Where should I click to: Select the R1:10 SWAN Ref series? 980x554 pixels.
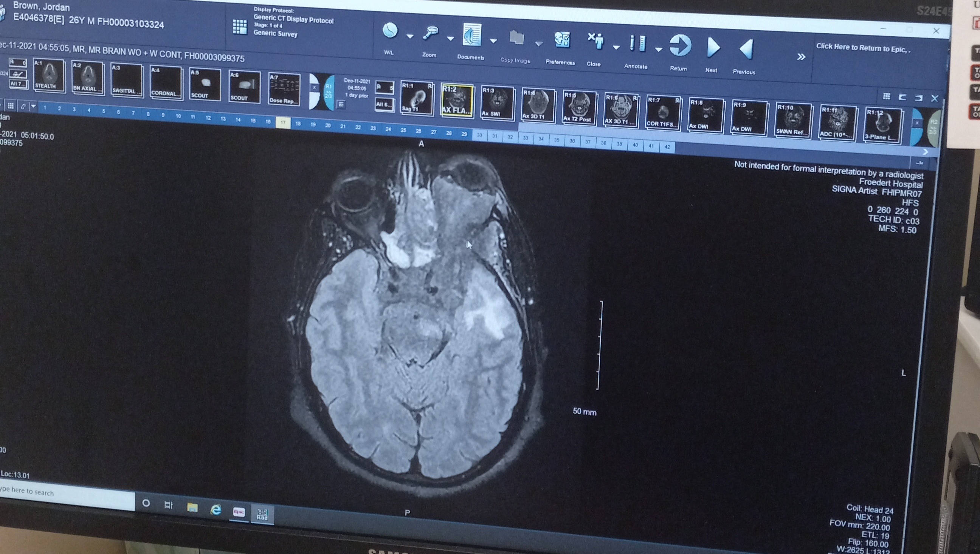(x=793, y=120)
